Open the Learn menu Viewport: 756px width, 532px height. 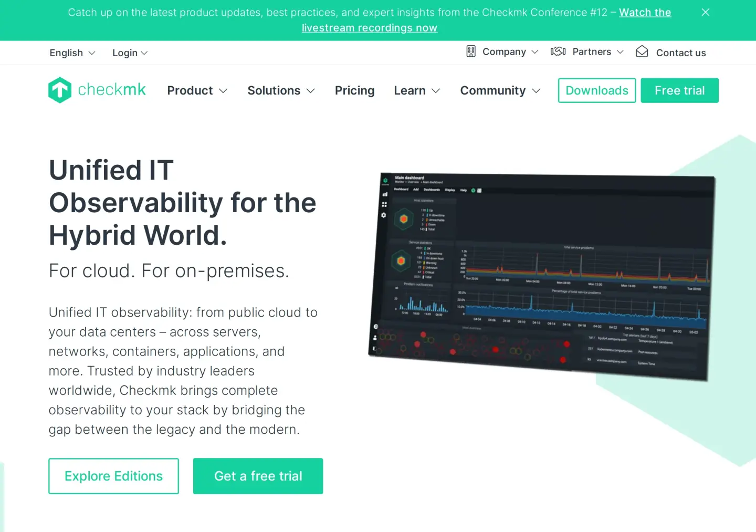coord(417,91)
